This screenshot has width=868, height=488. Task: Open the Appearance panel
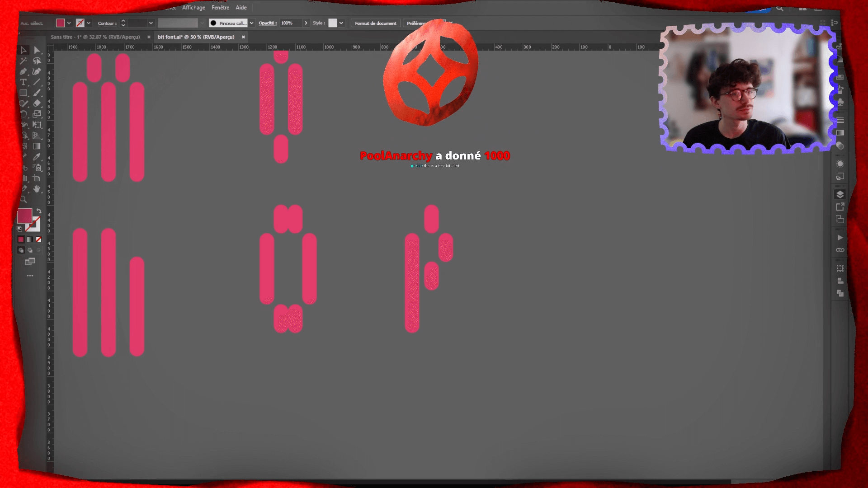tap(840, 164)
